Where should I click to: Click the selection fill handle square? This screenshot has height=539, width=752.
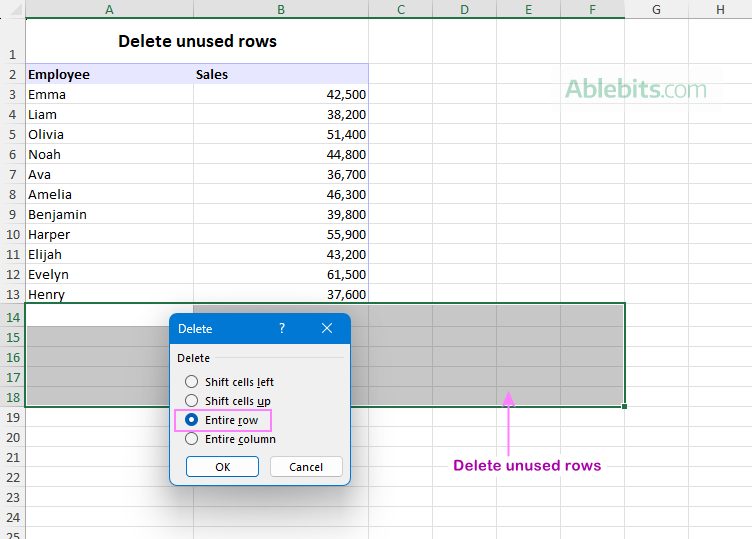point(624,406)
